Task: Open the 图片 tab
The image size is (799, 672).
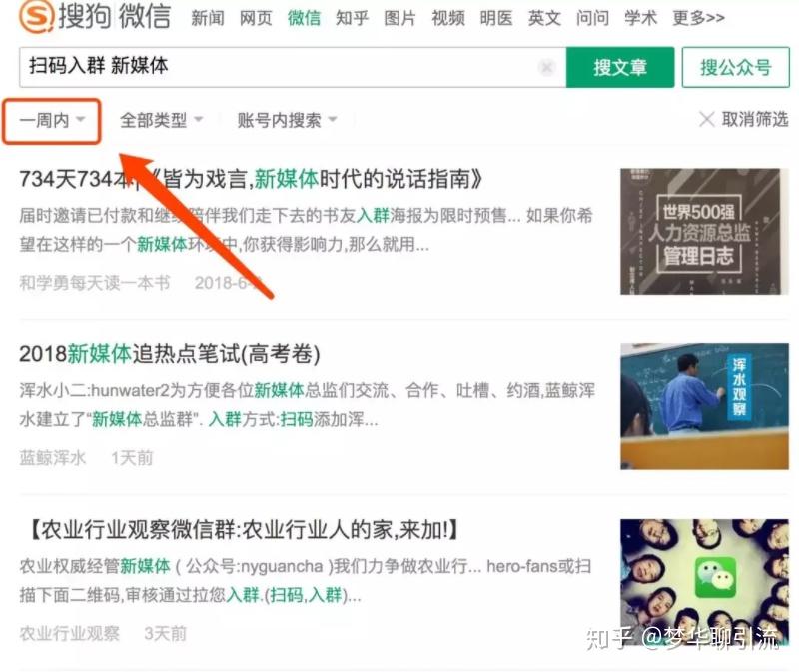Action: pos(400,18)
